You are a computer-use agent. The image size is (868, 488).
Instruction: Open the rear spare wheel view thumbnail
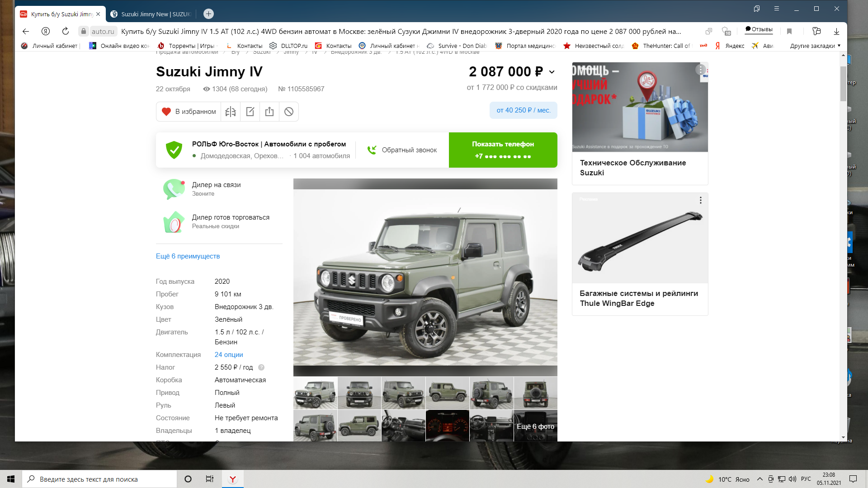[535, 393]
